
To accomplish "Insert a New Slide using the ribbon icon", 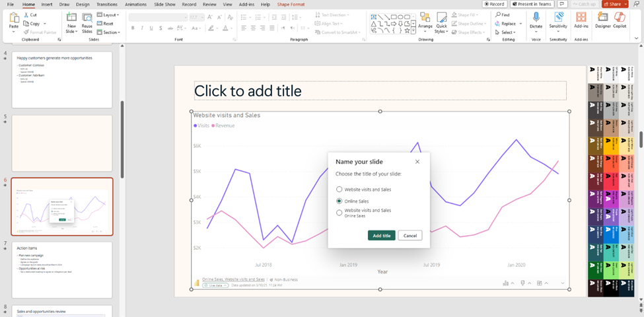I will tap(71, 17).
